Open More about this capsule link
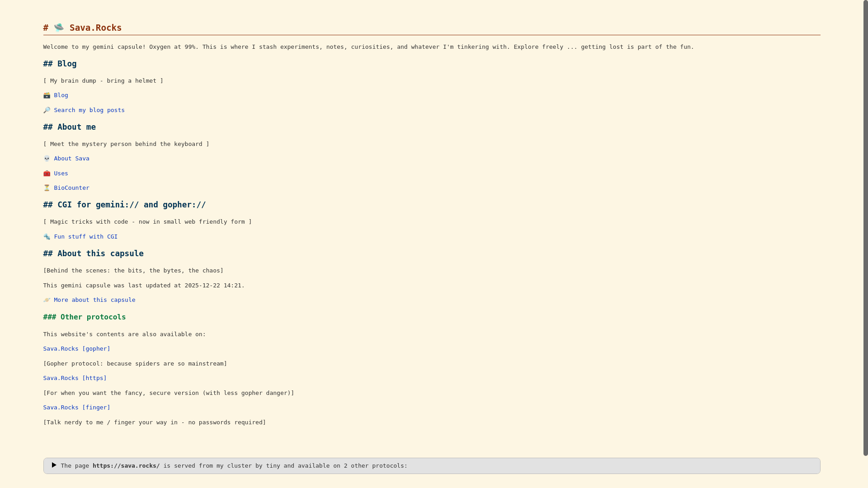This screenshot has width=868, height=488. coord(94,300)
